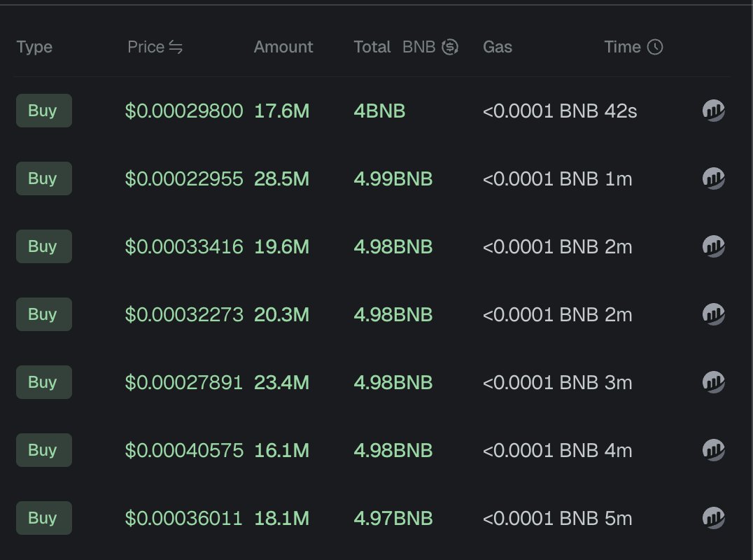This screenshot has height=560, width=753.
Task: Click amount 19.6M
Action: click(x=281, y=247)
